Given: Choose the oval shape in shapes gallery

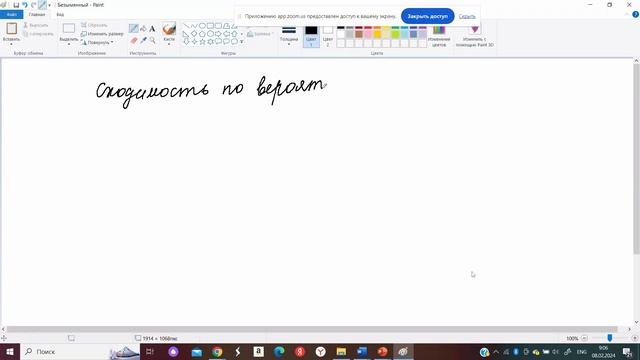Looking at the screenshot, I should [202, 26].
